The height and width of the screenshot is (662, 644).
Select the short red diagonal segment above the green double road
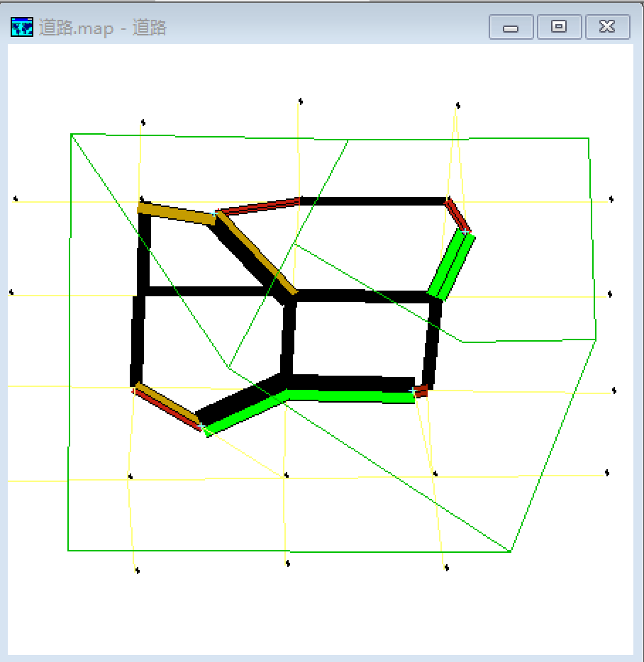point(457,215)
